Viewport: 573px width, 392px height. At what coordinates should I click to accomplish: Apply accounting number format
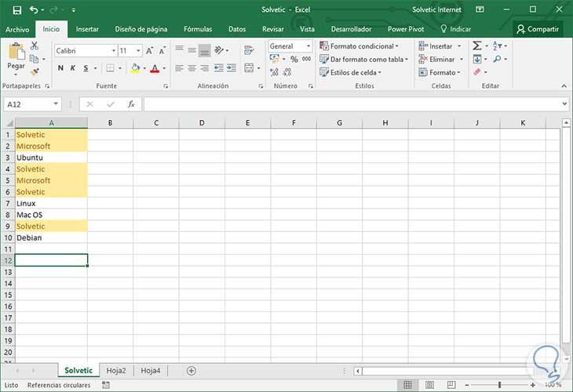pyautogui.click(x=275, y=58)
